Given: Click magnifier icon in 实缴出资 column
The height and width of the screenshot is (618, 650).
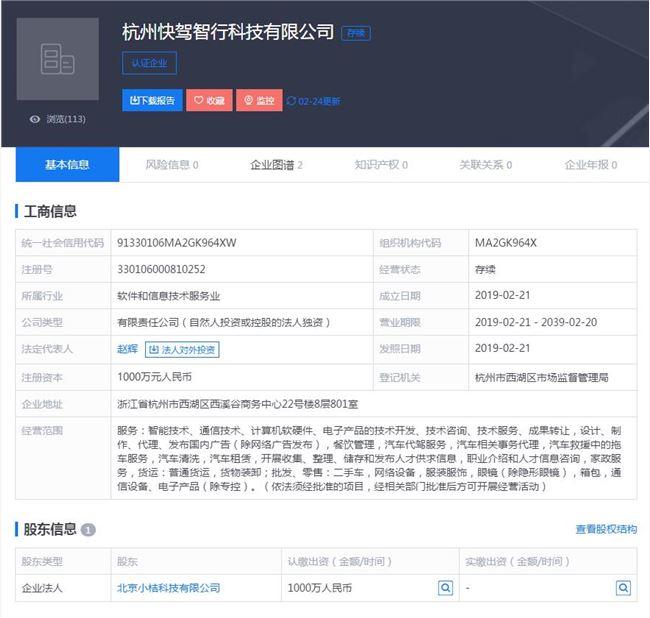Looking at the screenshot, I should [x=623, y=588].
